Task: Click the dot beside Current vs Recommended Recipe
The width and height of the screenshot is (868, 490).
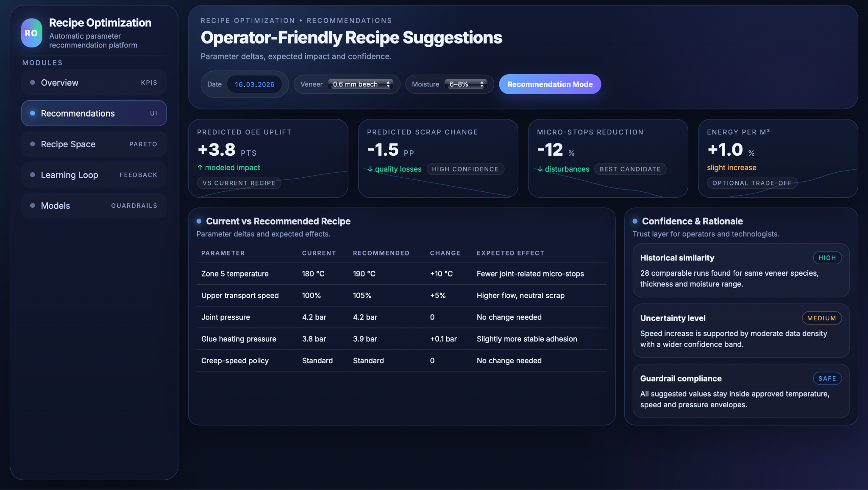Action: pyautogui.click(x=199, y=221)
